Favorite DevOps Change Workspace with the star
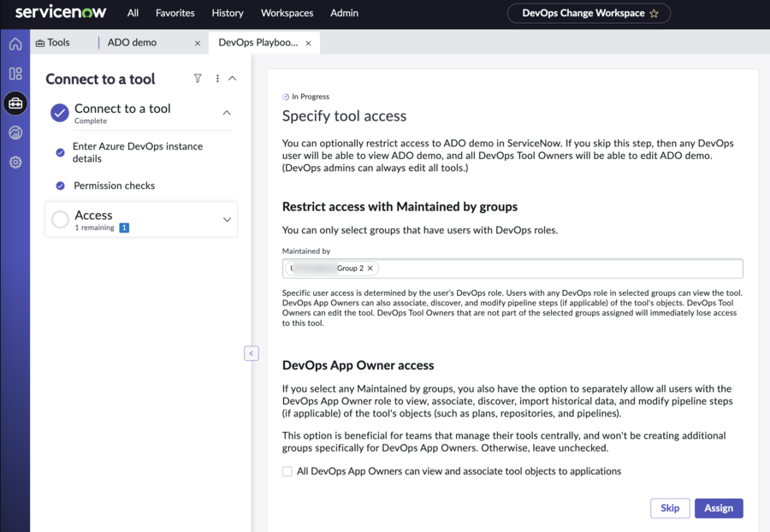The image size is (770, 532). (x=654, y=13)
